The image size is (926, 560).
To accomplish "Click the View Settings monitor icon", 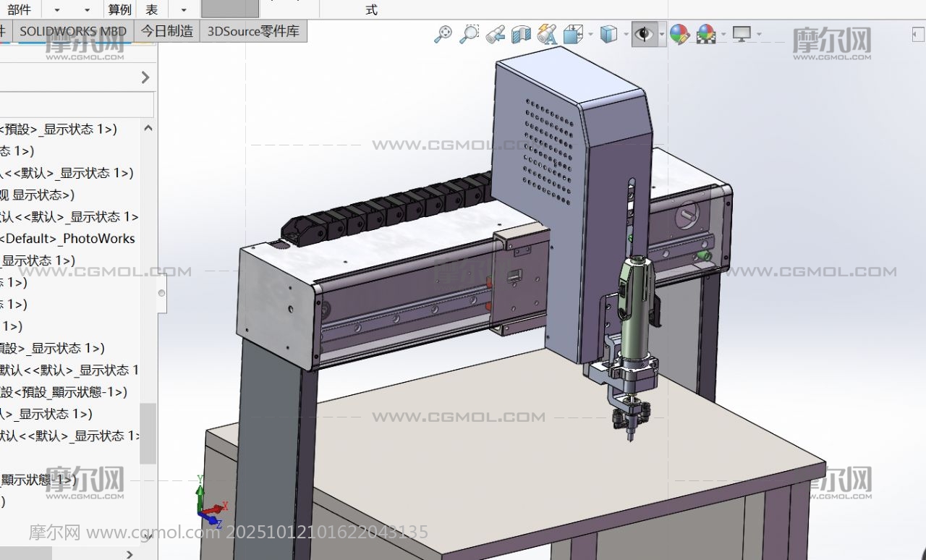I will (x=742, y=34).
